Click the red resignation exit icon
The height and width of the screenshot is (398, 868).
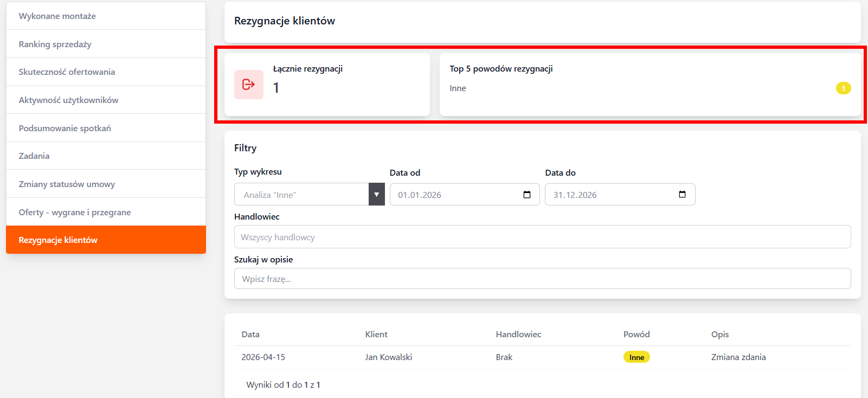(248, 85)
